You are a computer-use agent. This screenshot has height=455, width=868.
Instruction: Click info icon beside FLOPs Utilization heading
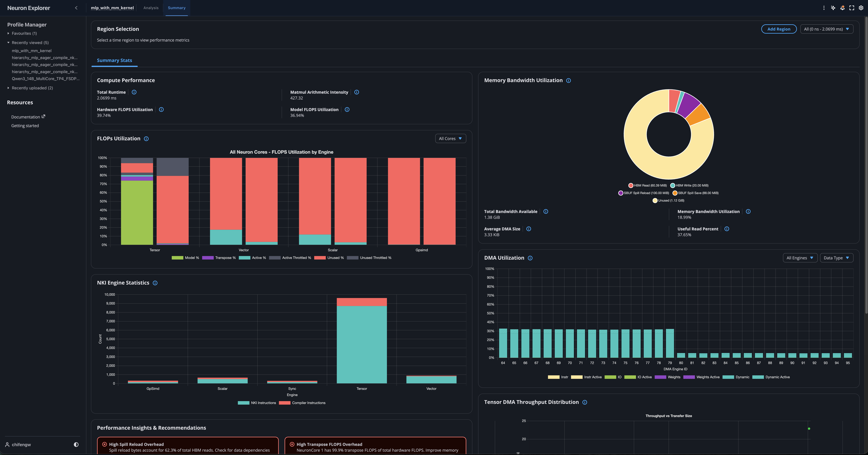146,139
